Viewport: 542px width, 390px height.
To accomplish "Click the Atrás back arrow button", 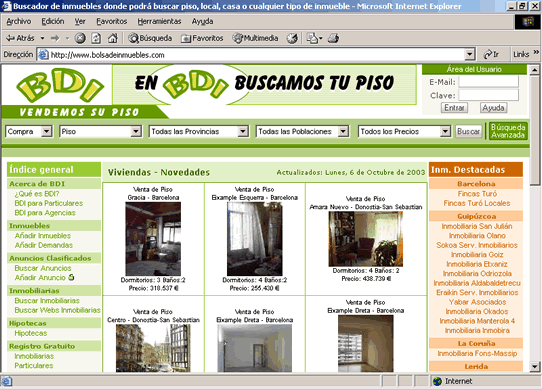I will 20,38.
